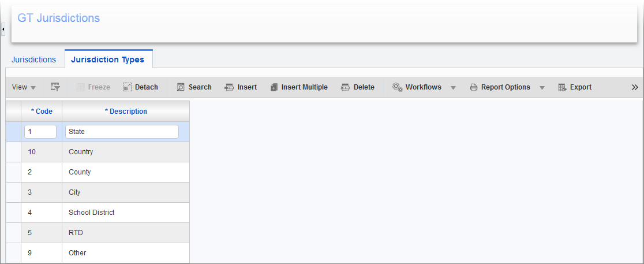Collapse the left side panel arrow
The image size is (644, 264).
pyautogui.click(x=3, y=28)
